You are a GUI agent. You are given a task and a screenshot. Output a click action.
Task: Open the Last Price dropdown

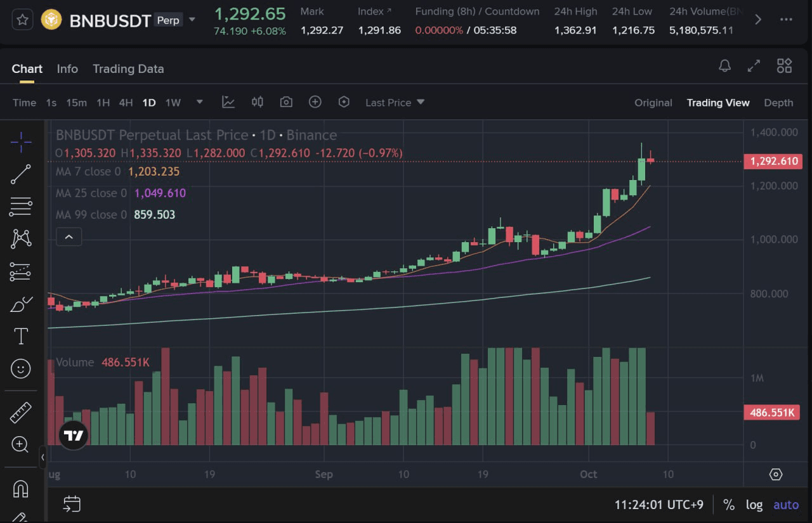[395, 103]
